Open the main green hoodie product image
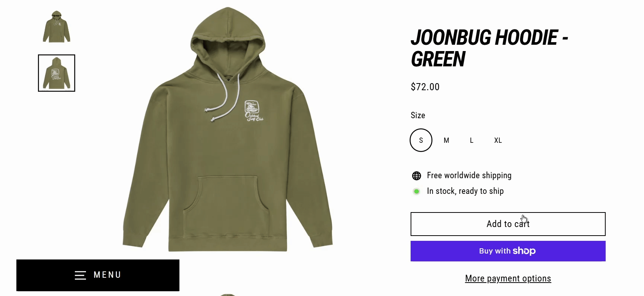Viewport: 644px width, 296px height. point(227,129)
